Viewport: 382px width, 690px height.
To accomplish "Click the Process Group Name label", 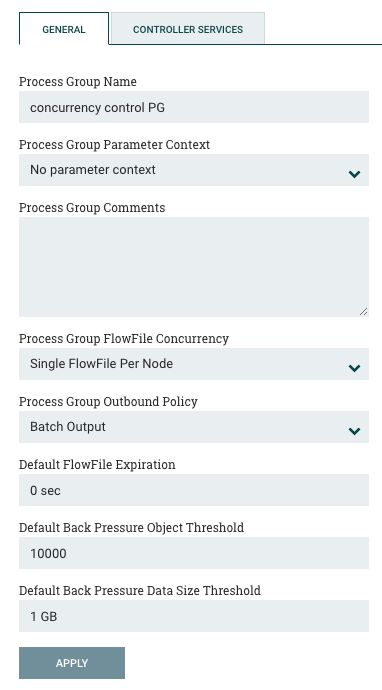I will pyautogui.click(x=78, y=82).
